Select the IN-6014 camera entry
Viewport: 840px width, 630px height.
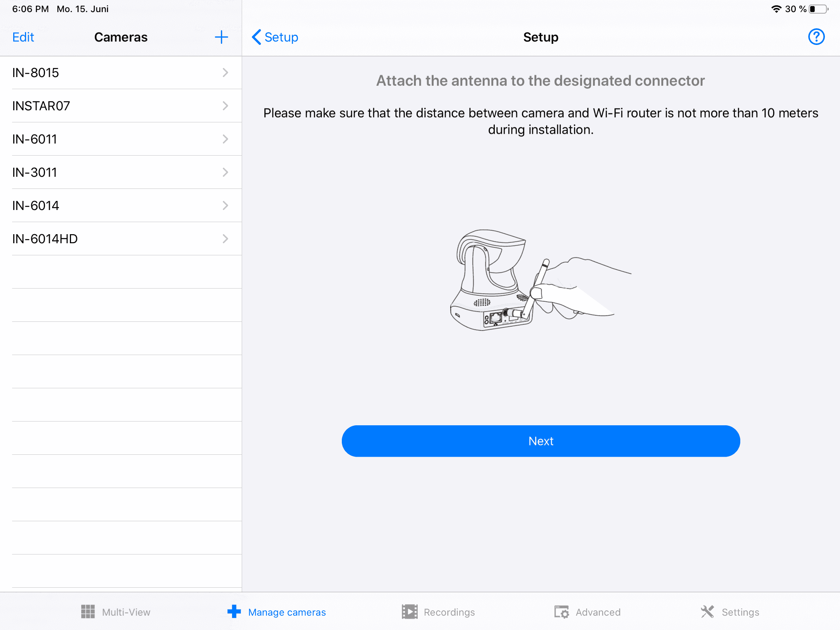click(x=36, y=205)
